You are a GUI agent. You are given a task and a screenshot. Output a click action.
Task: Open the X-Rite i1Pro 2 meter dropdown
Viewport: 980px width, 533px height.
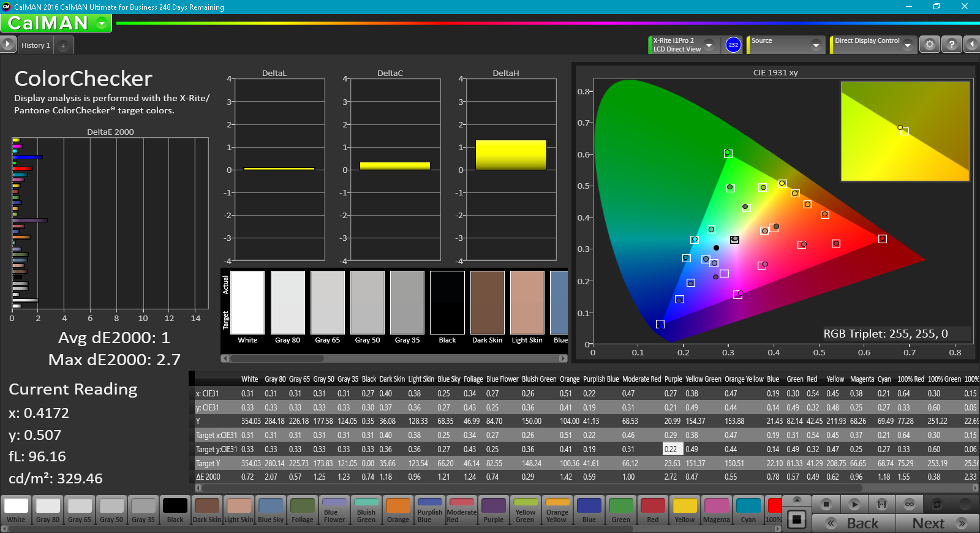(x=709, y=45)
